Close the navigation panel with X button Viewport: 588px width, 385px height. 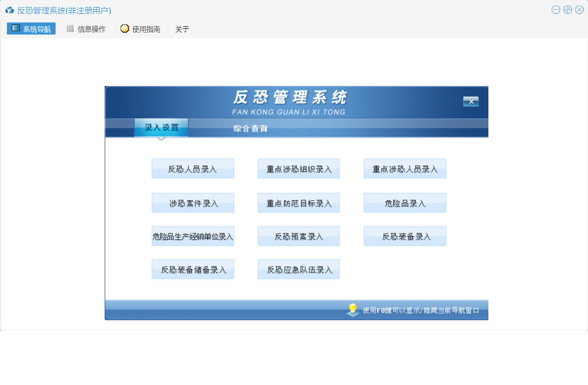[471, 102]
